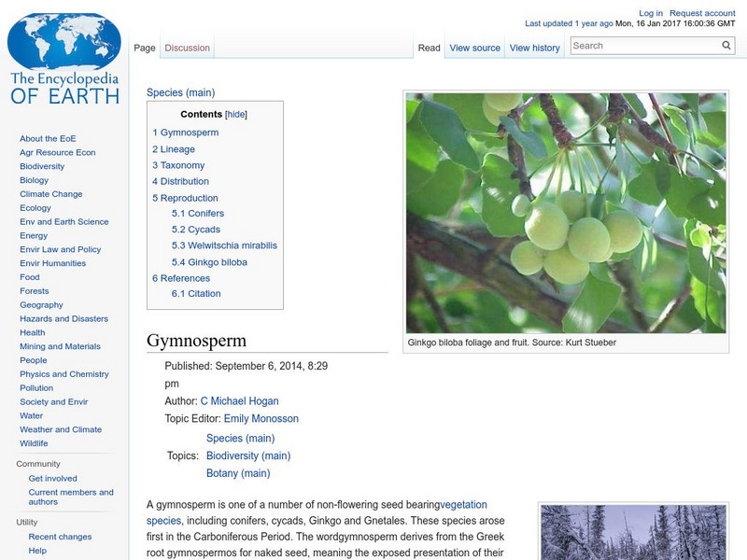Open the snowy forest thumbnail image
747x560 pixels.
click(634, 532)
